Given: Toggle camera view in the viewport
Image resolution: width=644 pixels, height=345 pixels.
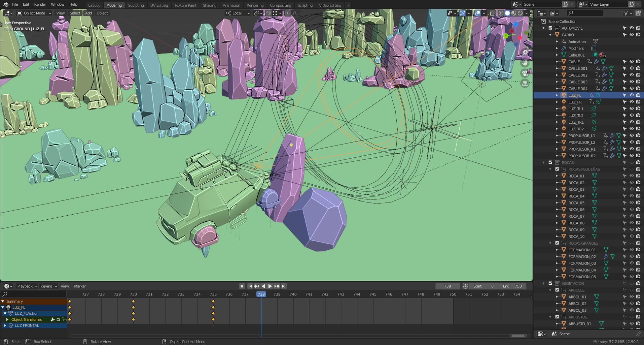Looking at the screenshot, I should point(525,73).
